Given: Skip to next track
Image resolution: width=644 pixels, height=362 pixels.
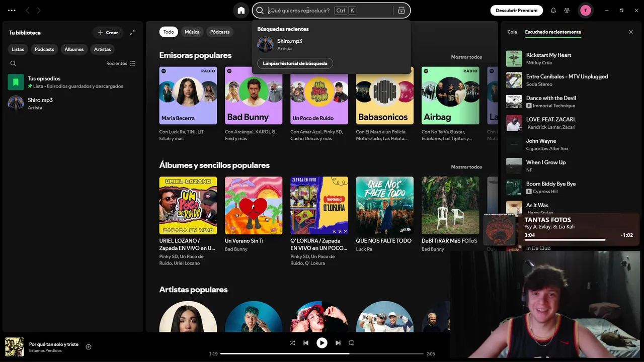Looking at the screenshot, I should point(338,343).
